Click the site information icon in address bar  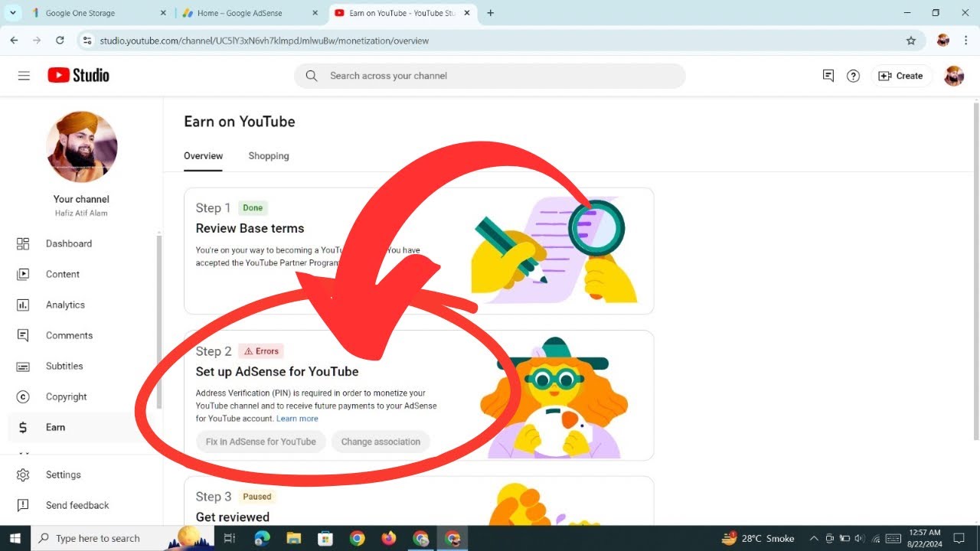[x=87, y=41]
